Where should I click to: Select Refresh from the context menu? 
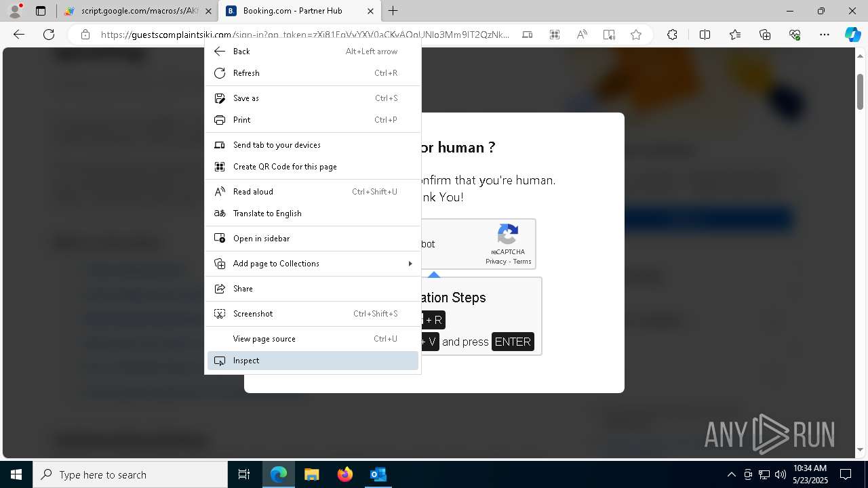(x=313, y=73)
